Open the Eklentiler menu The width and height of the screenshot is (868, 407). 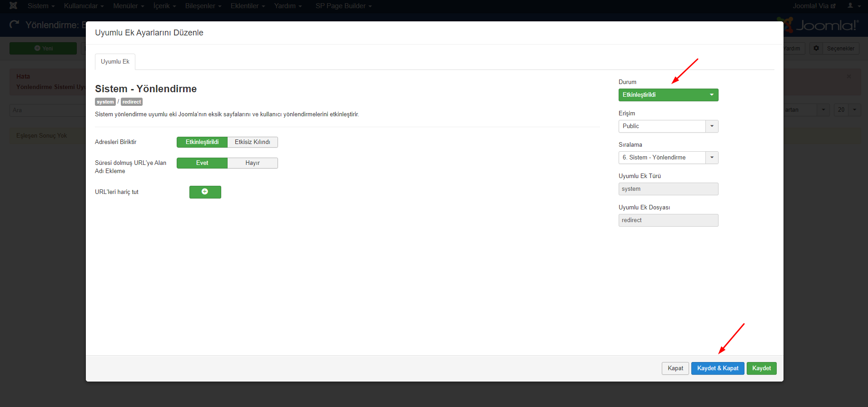click(248, 6)
